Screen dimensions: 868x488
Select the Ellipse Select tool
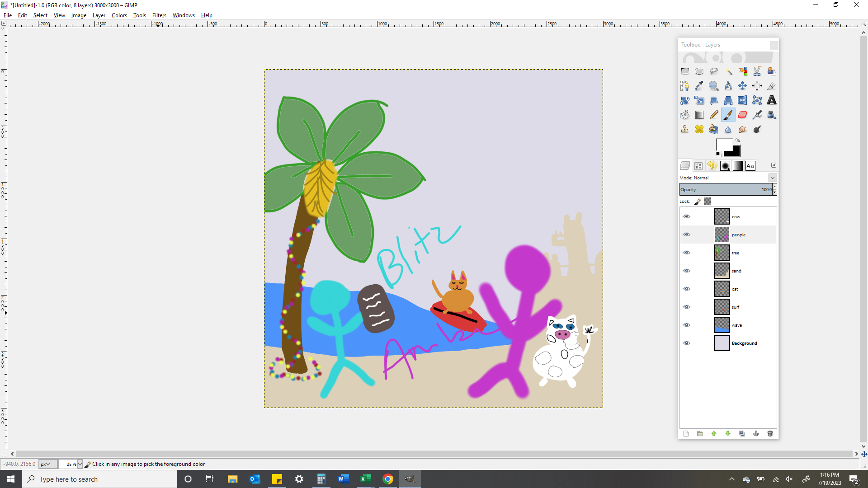tap(699, 71)
